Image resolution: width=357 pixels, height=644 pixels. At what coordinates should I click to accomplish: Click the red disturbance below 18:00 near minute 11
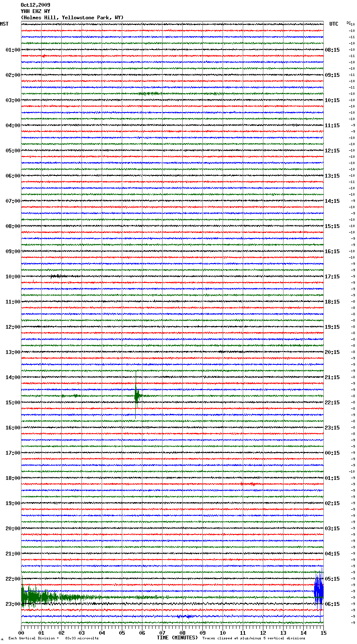249,484
